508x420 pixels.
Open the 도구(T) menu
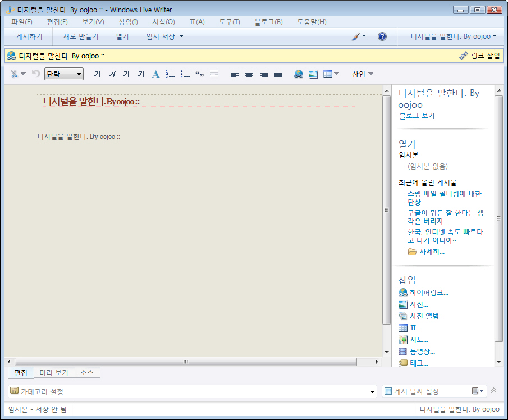(230, 22)
